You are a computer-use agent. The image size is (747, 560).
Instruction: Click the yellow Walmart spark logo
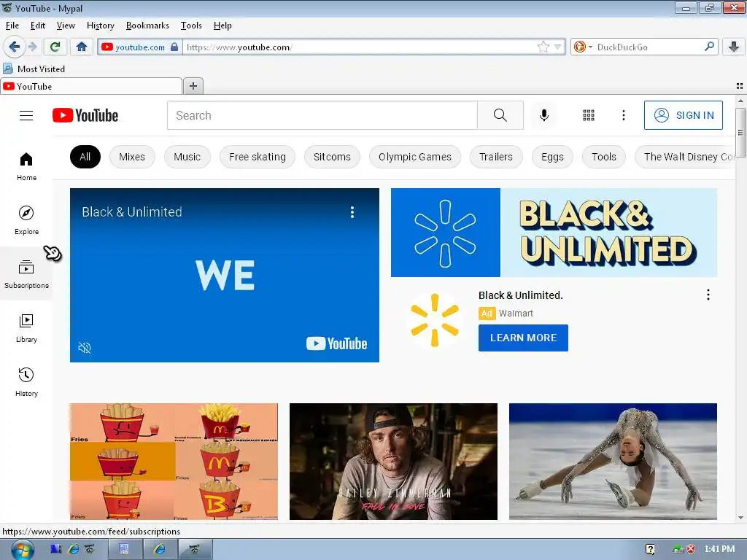pyautogui.click(x=435, y=320)
